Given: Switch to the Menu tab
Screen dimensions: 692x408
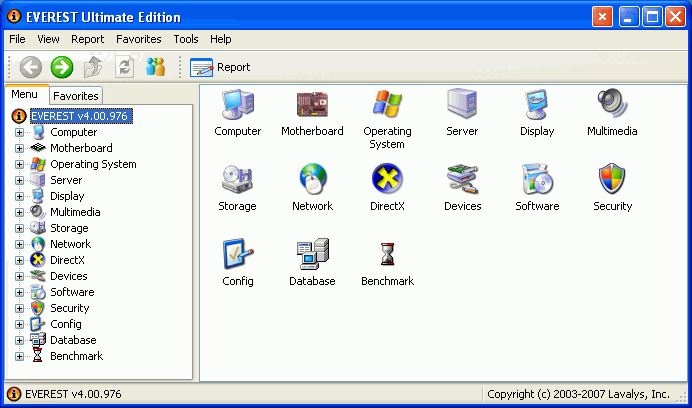Looking at the screenshot, I should click(x=24, y=94).
